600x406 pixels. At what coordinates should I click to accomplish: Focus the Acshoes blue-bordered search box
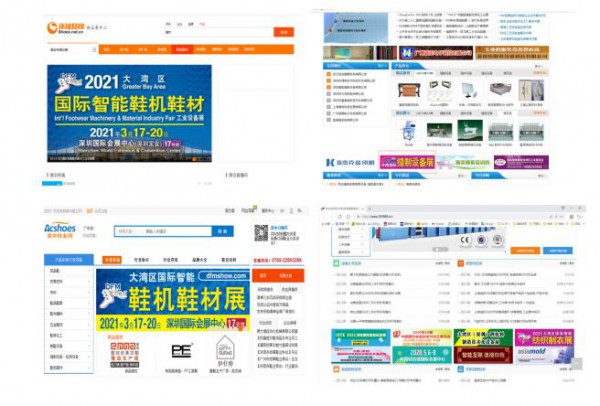coord(163,231)
